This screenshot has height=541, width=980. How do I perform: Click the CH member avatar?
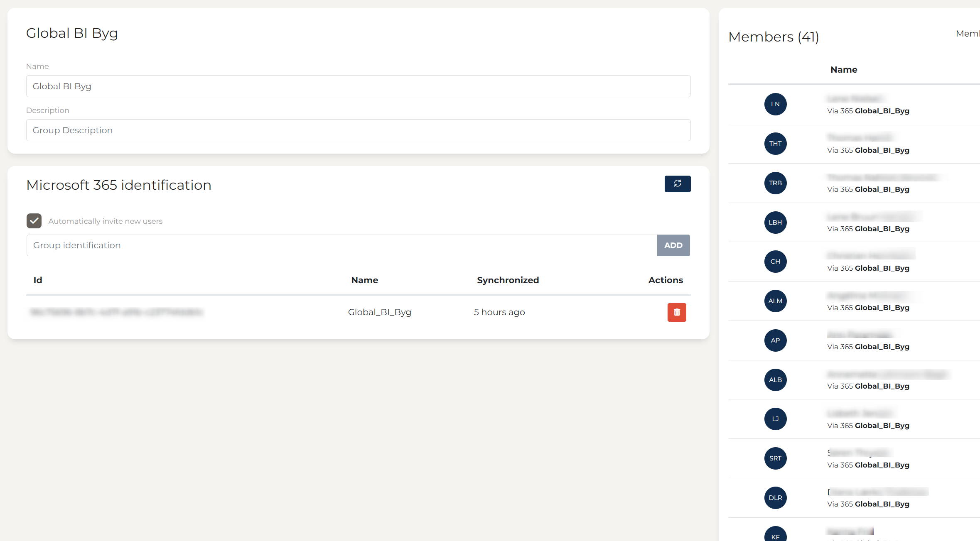point(775,262)
